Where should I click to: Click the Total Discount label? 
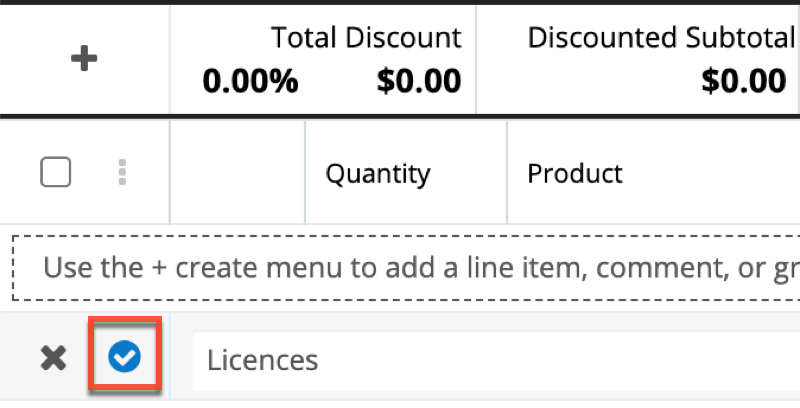coord(366,38)
